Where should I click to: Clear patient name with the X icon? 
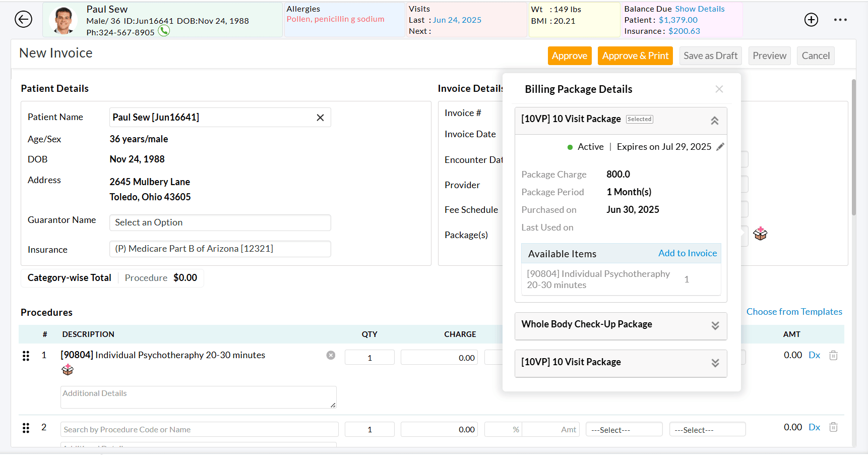320,117
